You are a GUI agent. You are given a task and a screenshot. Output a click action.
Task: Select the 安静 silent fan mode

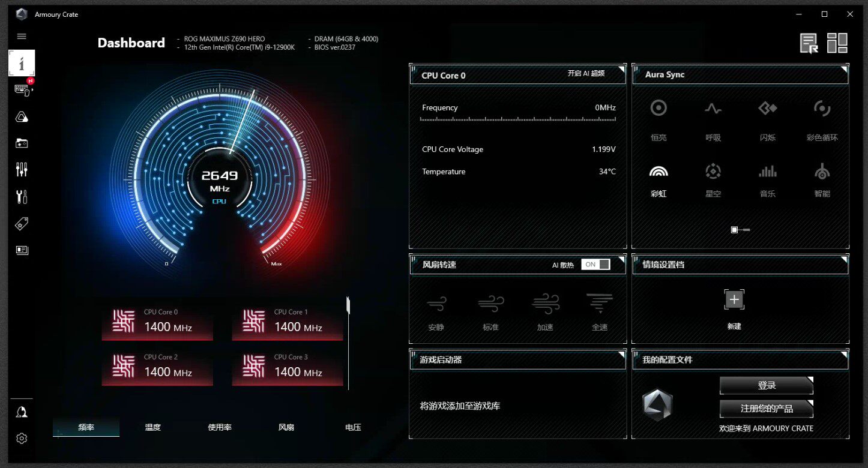(436, 304)
